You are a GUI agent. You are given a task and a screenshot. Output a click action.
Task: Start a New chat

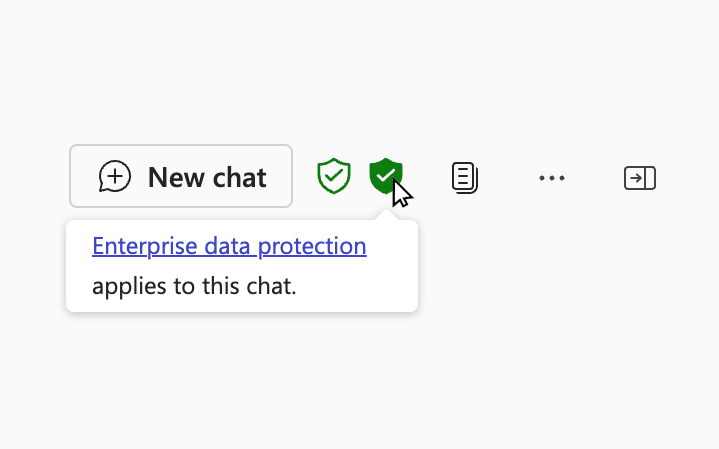tap(181, 176)
